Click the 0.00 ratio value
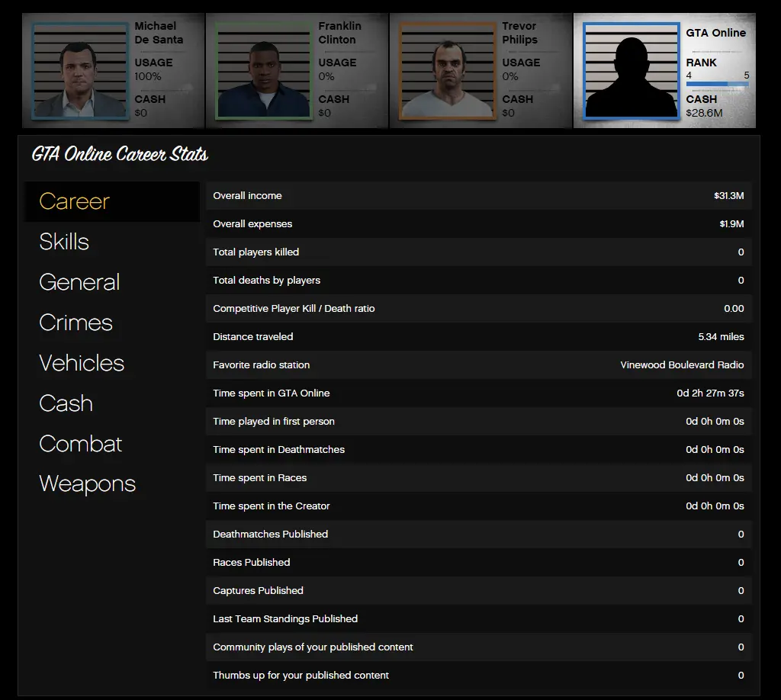The width and height of the screenshot is (781, 700). 734,309
